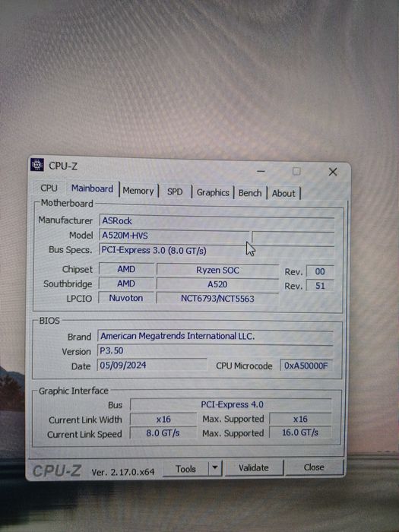
Task: Go to the About tab
Action: coord(283,193)
